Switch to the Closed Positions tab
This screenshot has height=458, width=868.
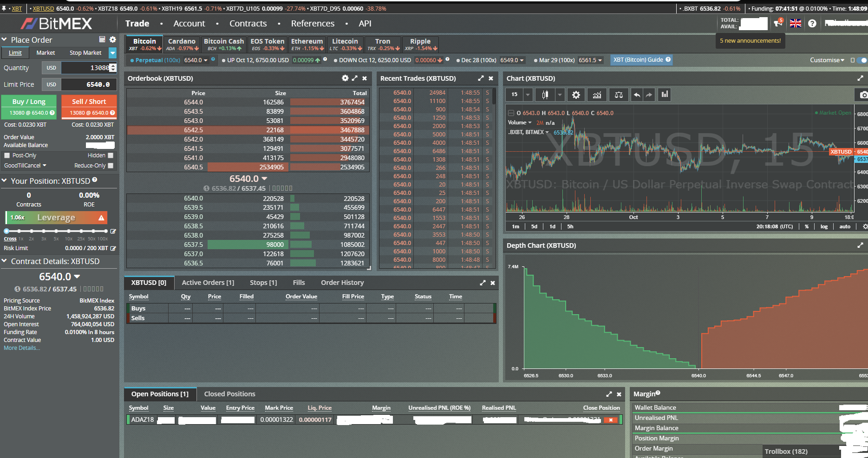click(x=230, y=394)
